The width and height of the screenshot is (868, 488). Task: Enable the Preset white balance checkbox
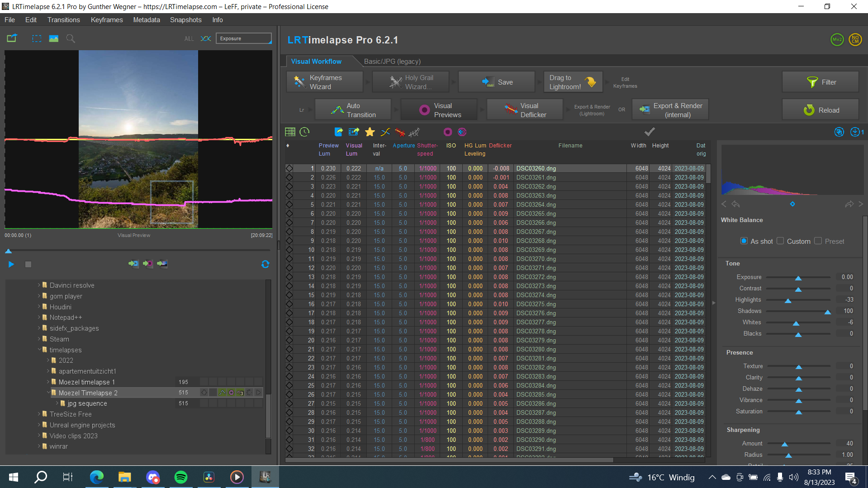click(818, 241)
